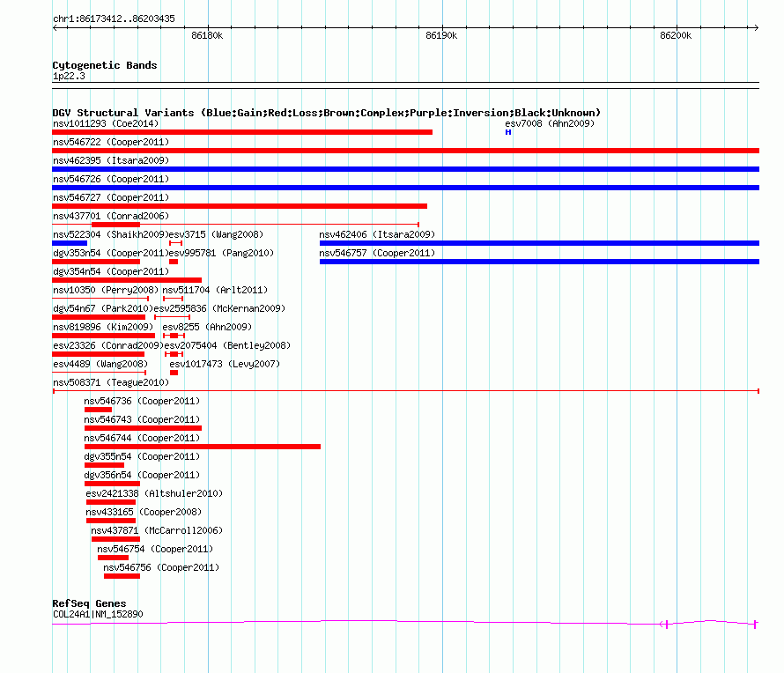The width and height of the screenshot is (784, 673).
Task: Open nsv546727 (Cooper2011) variant label
Action: 111,197
